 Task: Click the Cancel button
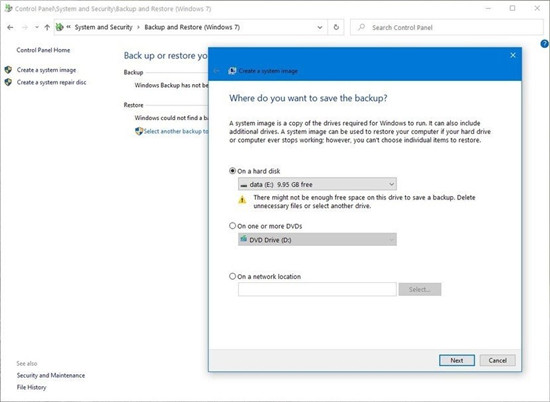pos(498,360)
